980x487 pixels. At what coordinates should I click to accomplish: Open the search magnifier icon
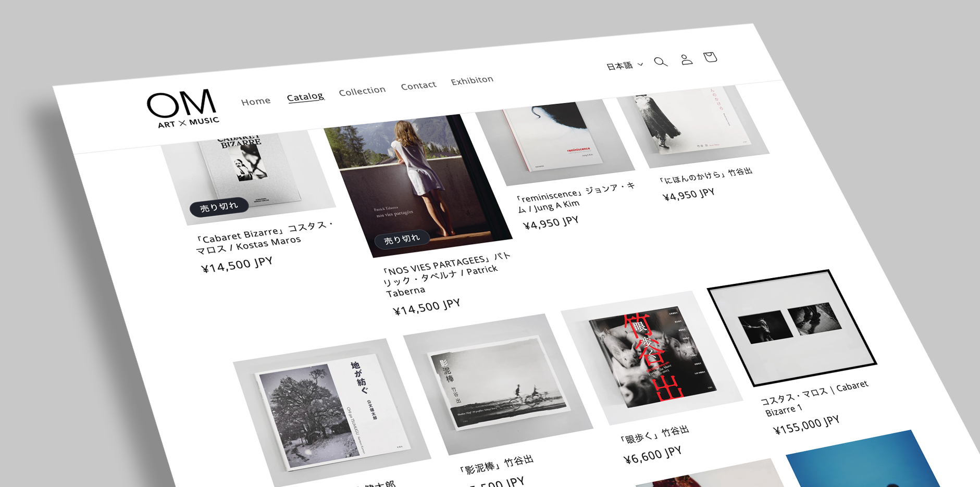(x=661, y=62)
